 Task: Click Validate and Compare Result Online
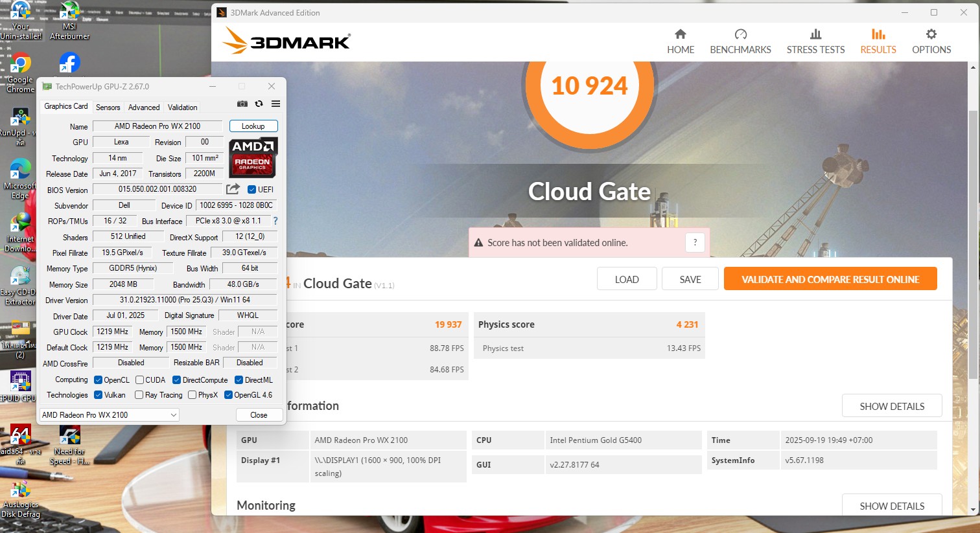830,279
